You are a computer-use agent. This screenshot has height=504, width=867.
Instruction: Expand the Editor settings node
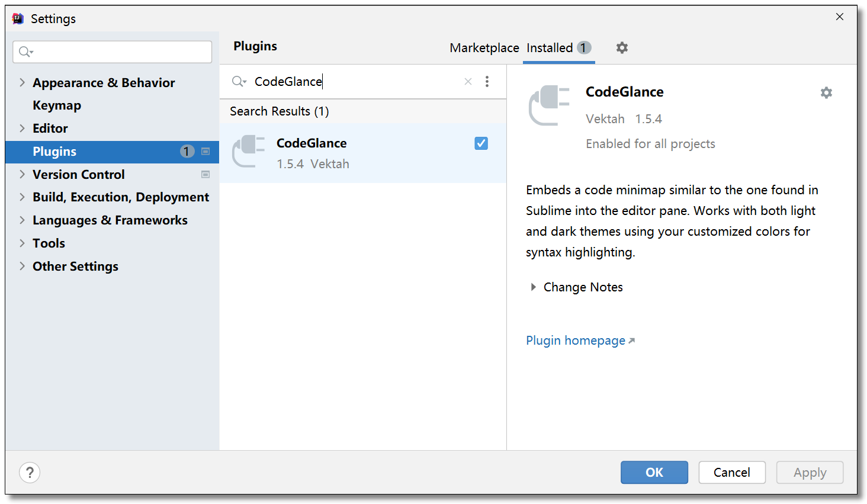(22, 128)
